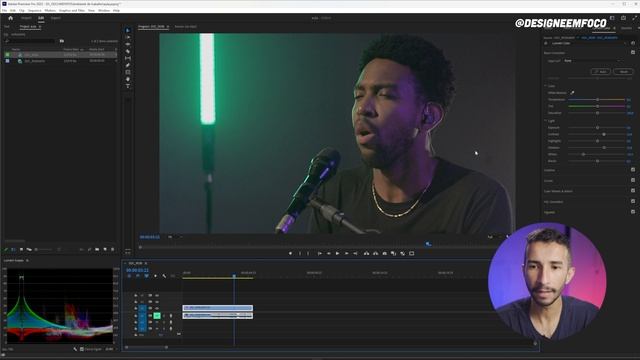Open the bit depth dropdown in Lumetri Scopes

(x=110, y=349)
